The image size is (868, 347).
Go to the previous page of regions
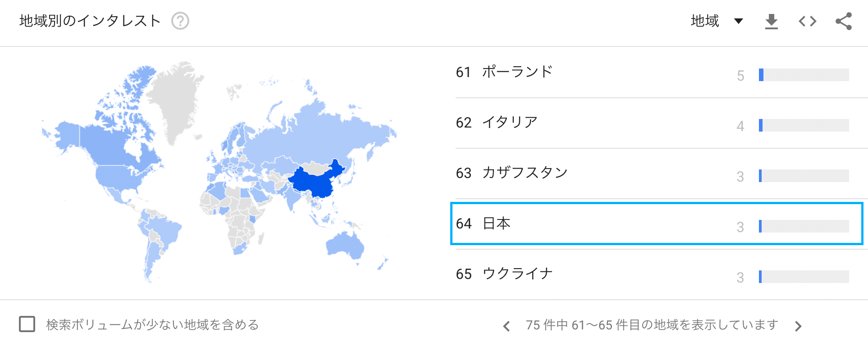[507, 326]
